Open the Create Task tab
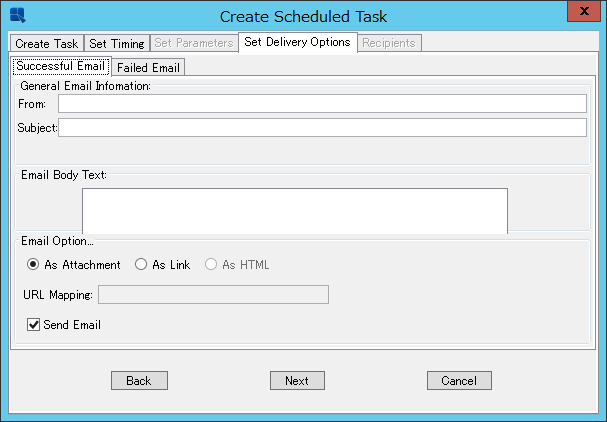 point(46,43)
